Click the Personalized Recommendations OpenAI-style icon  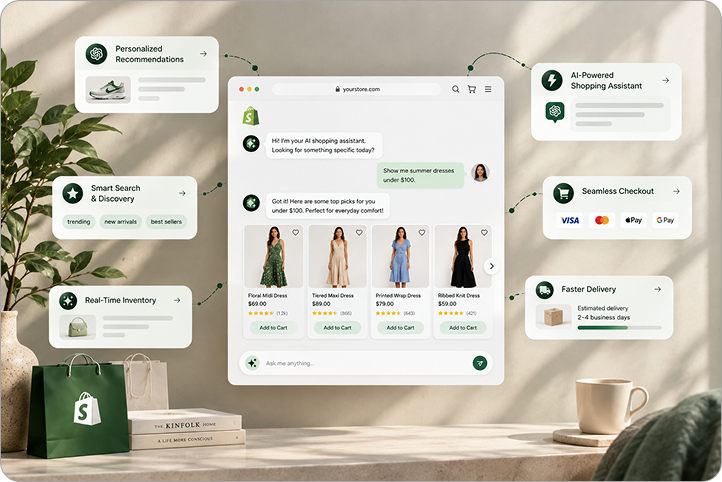pos(96,54)
